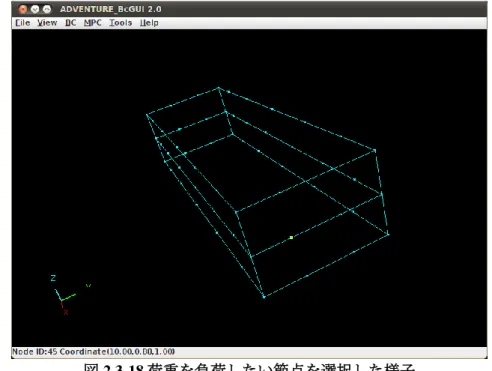The height and width of the screenshot is (371, 492).
Task: Open the View menu
Action: pyautogui.click(x=47, y=23)
